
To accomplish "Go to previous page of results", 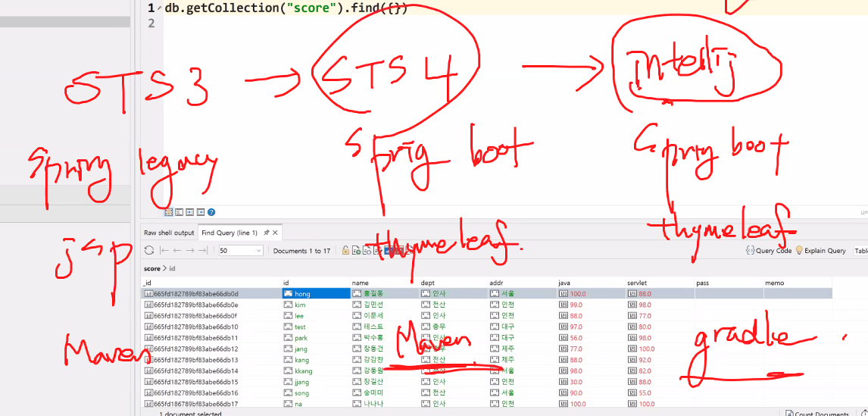I will tap(177, 250).
